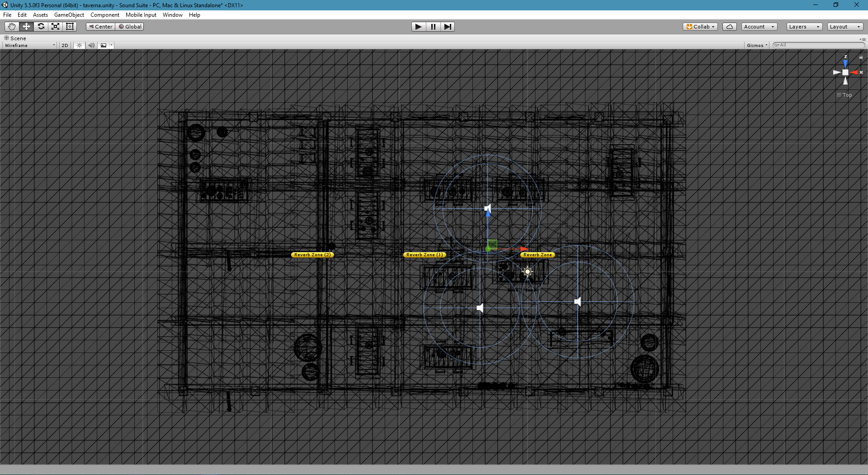This screenshot has width=868, height=475.
Task: Toggle scene lighting on or off
Action: pos(79,45)
